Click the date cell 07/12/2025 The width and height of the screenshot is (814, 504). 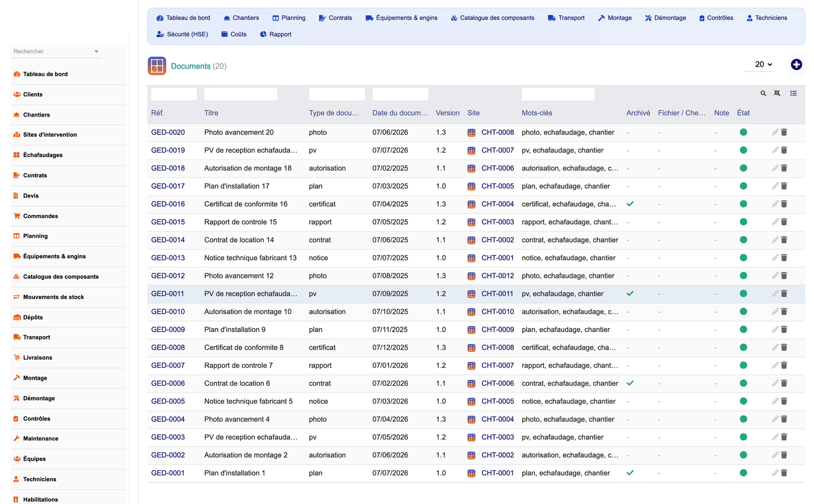390,347
